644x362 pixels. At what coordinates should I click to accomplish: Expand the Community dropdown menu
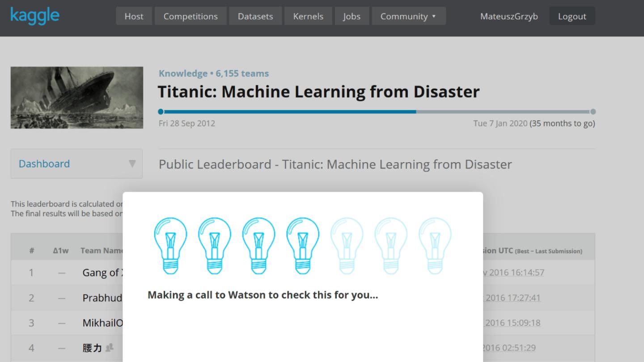(408, 16)
